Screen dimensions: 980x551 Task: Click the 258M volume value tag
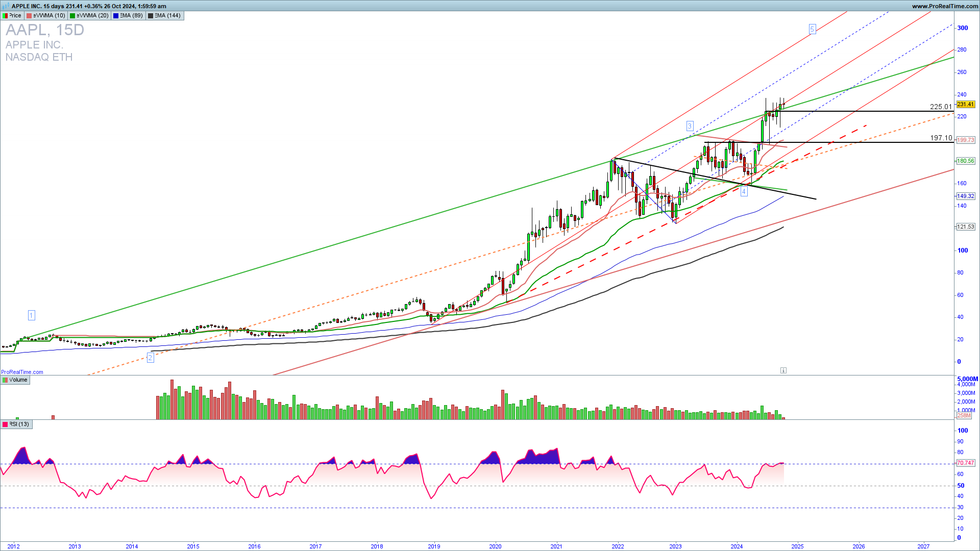coord(964,415)
